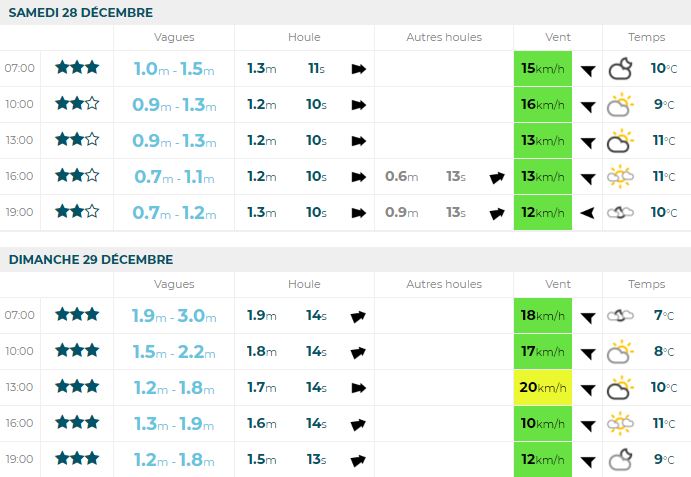
Task: Click Sunday 16:00 weather icon
Action: tap(621, 423)
